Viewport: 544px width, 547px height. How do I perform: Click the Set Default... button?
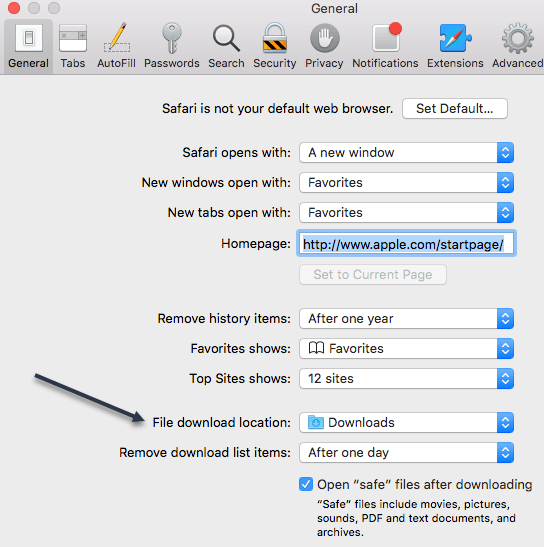point(455,108)
